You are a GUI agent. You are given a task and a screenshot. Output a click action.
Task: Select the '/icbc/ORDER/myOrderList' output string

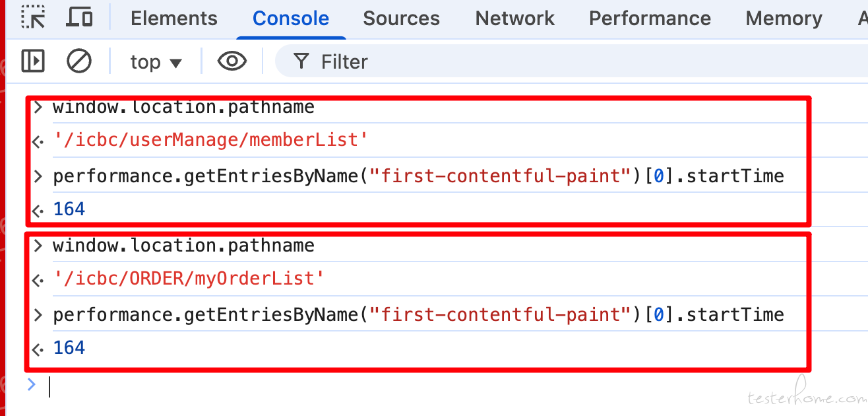[x=189, y=279]
